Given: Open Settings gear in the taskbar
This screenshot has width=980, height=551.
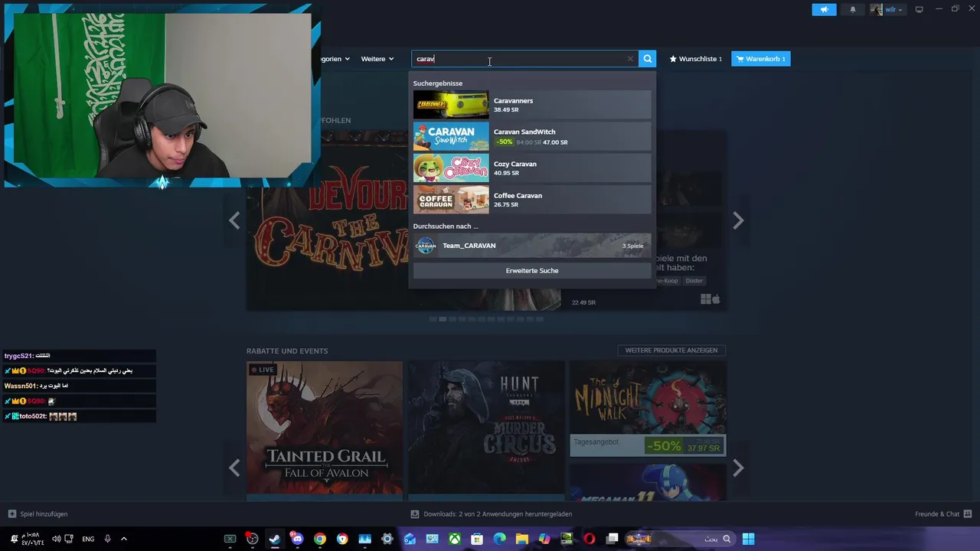Looking at the screenshot, I should 387,539.
